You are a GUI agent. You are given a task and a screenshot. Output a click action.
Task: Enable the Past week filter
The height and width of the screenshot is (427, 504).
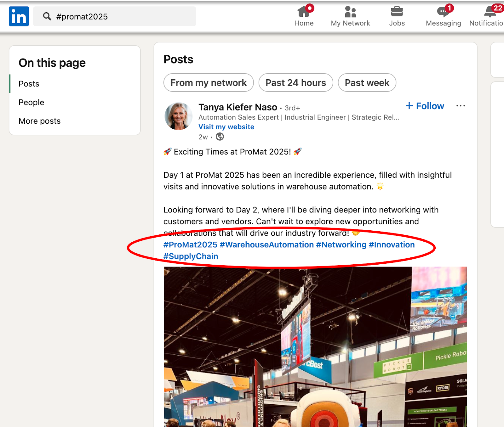367,82
